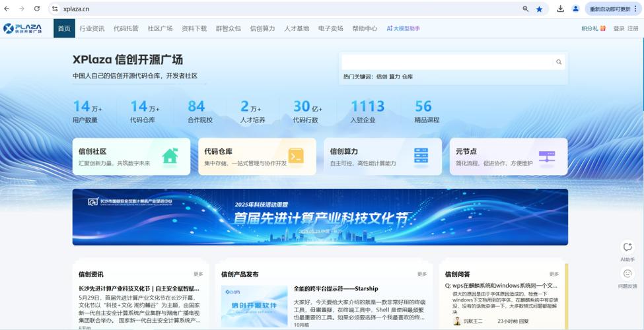Click the green house icon on 信创社区 card

coord(170,156)
